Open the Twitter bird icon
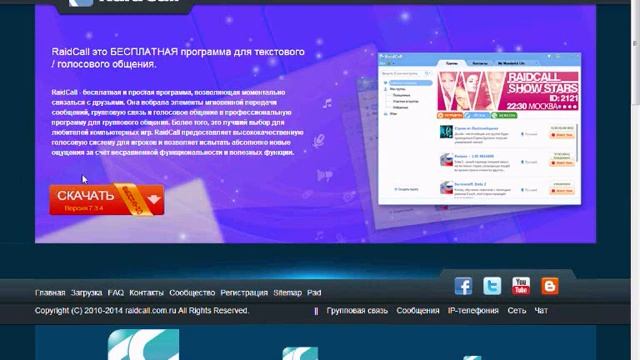 point(492,286)
